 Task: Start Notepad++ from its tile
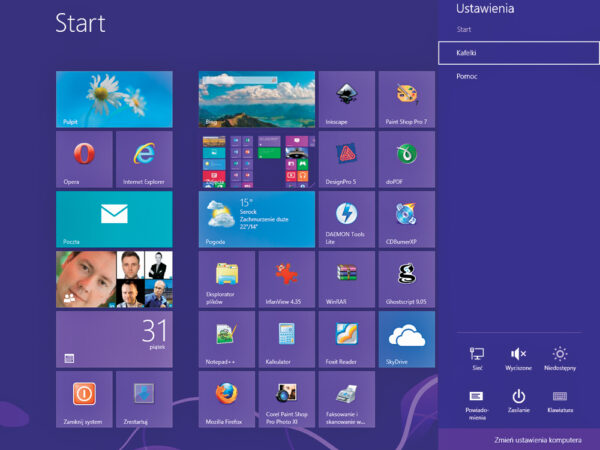coord(227,339)
